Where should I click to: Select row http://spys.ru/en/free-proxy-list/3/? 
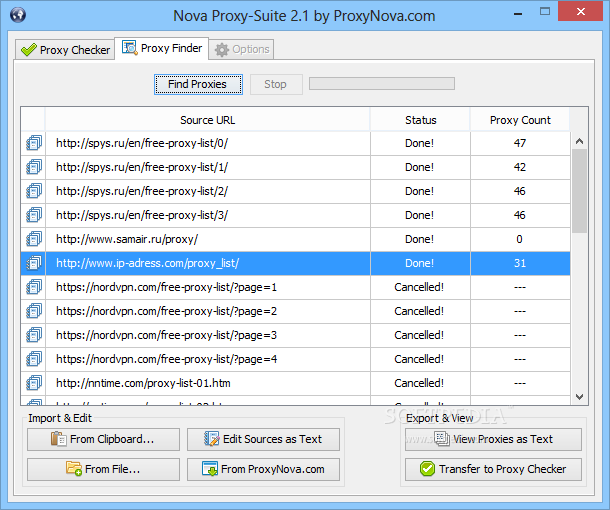[x=296, y=215]
